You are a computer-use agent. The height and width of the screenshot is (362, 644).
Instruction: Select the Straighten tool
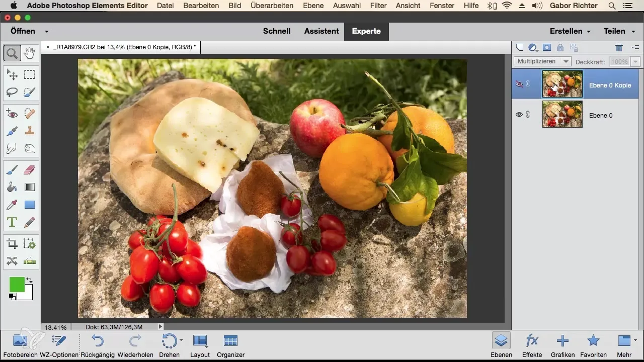30,261
